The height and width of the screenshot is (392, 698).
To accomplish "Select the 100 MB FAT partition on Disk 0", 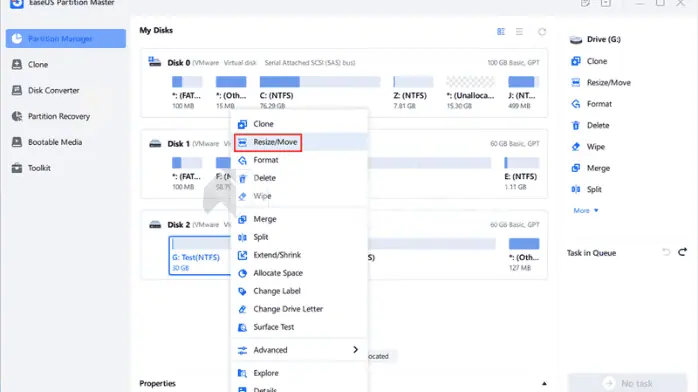I will point(187,93).
